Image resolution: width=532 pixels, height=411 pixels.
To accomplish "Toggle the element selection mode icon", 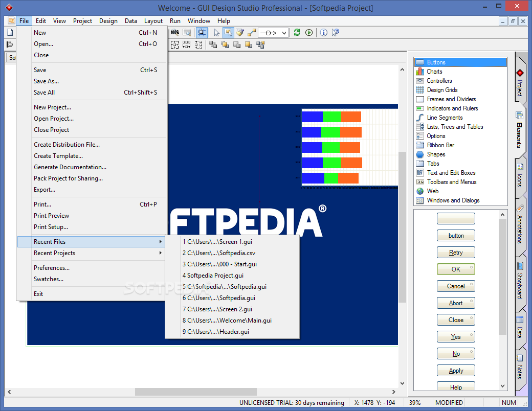I will 228,33.
